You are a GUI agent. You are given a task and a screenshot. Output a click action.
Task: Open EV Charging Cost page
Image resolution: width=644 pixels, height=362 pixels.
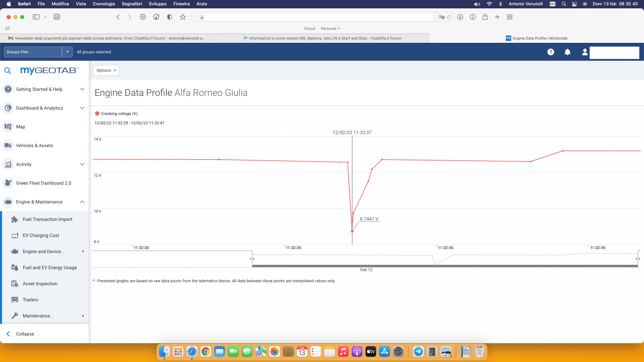point(41,235)
